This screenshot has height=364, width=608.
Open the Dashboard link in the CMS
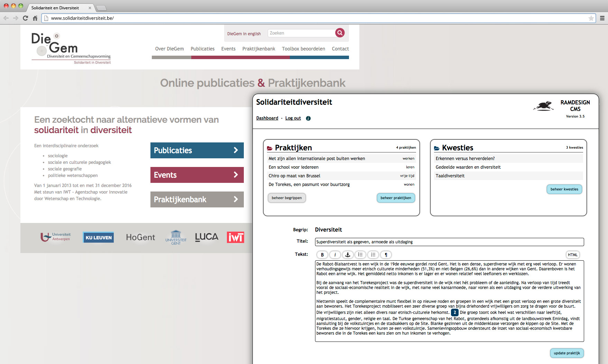[x=267, y=118]
